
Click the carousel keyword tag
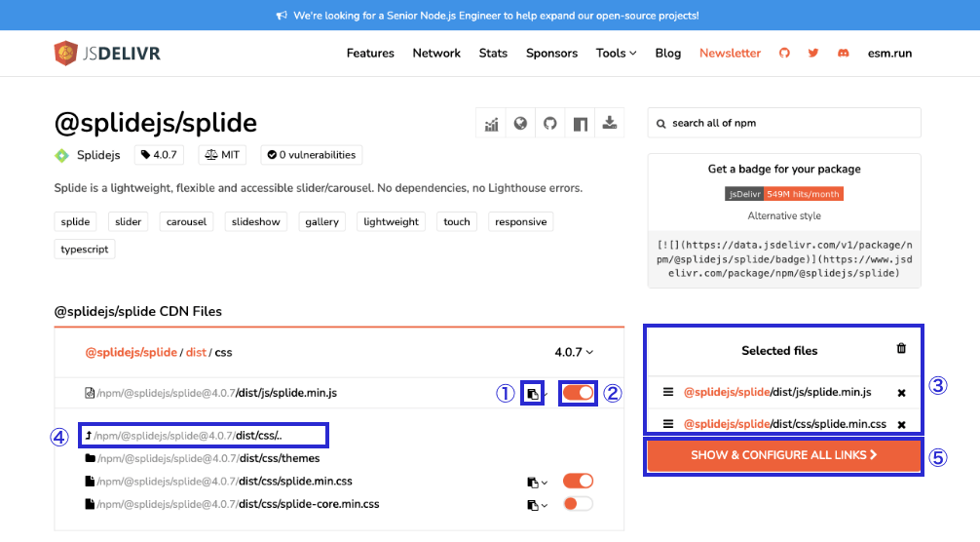[186, 222]
